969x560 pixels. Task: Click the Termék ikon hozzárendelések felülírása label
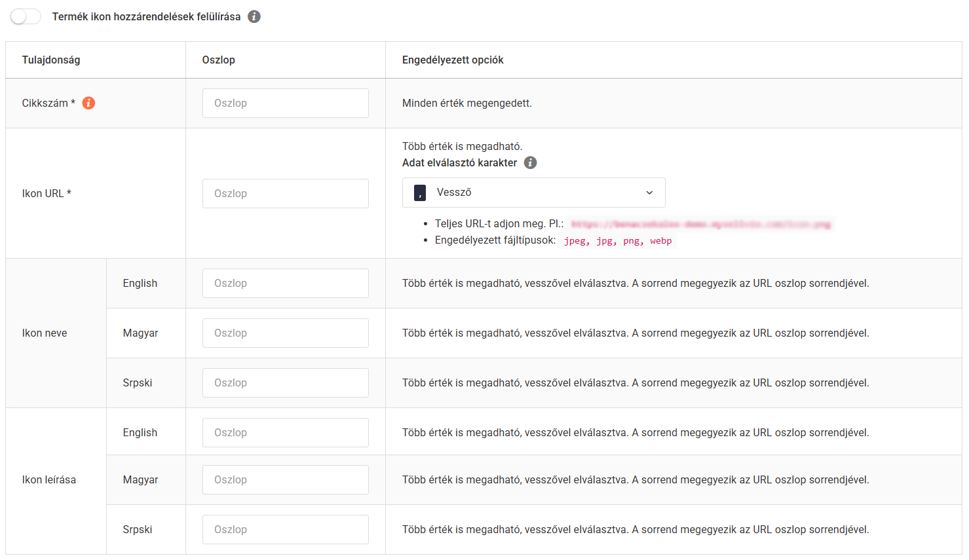(147, 16)
